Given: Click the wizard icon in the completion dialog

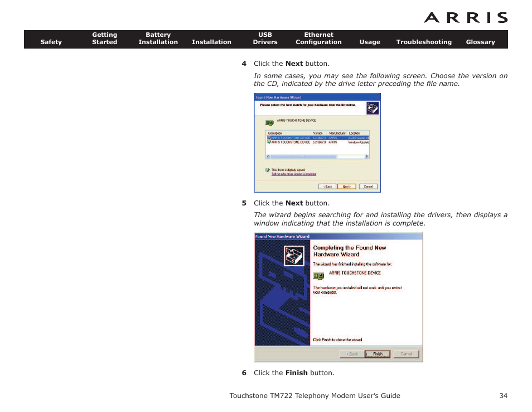Looking at the screenshot, I should [294, 256].
